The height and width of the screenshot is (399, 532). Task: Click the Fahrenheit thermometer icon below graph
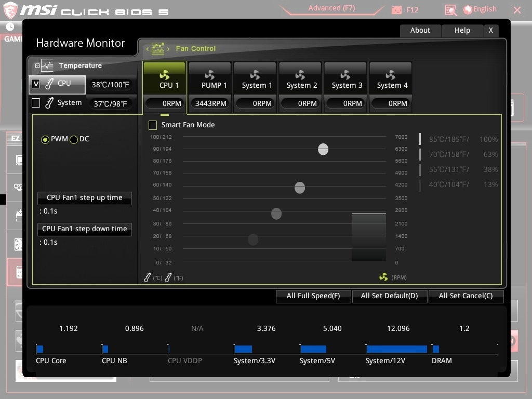pyautogui.click(x=168, y=277)
